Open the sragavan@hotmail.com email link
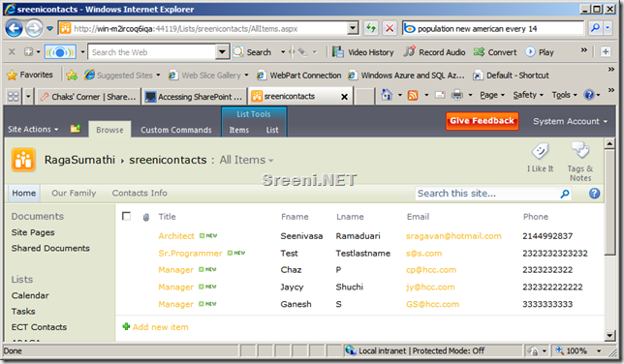This screenshot has width=624, height=364. point(453,236)
